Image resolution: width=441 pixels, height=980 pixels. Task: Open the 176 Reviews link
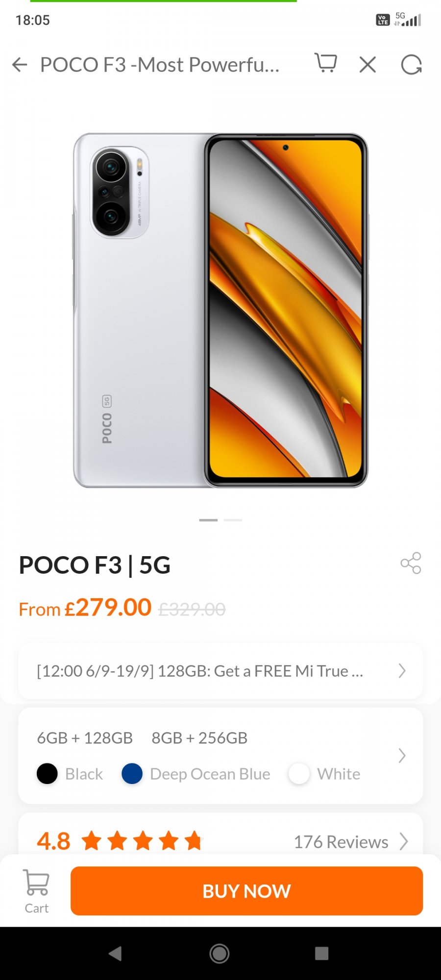[x=341, y=842]
